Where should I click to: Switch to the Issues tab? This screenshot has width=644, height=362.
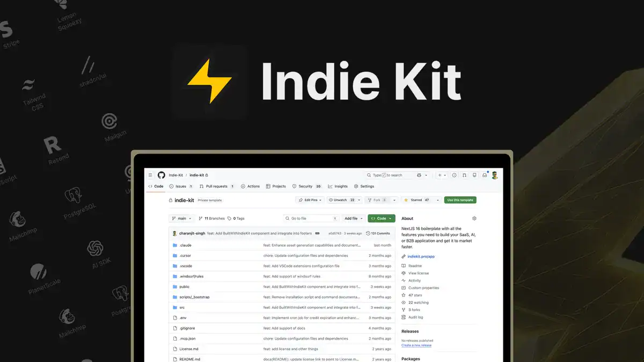click(x=181, y=186)
